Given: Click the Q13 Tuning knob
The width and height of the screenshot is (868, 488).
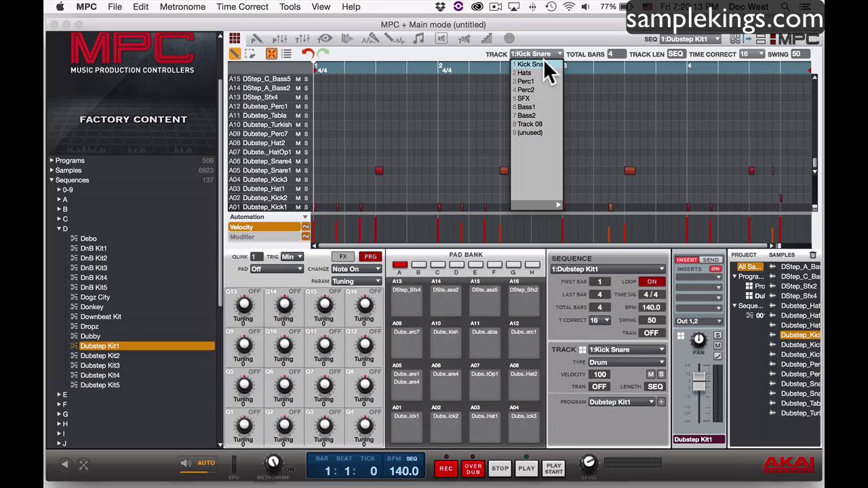Looking at the screenshot, I should coord(243,304).
